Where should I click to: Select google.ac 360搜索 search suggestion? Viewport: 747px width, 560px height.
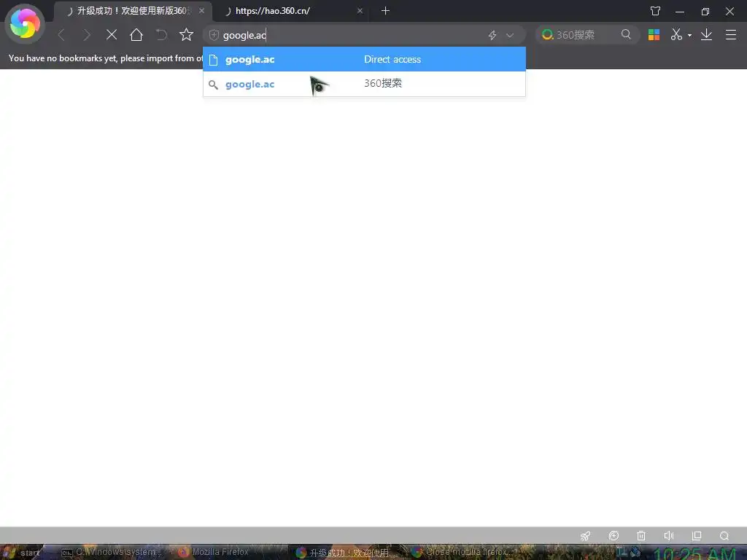pos(365,84)
